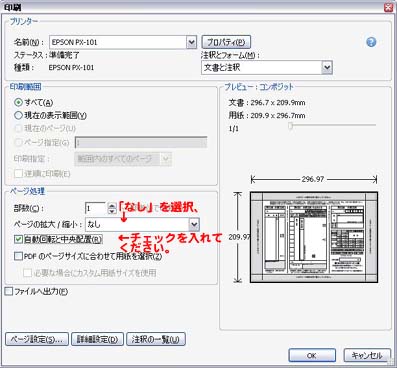
Task: Decrease copies with the stepper down arrow
Action: point(112,211)
